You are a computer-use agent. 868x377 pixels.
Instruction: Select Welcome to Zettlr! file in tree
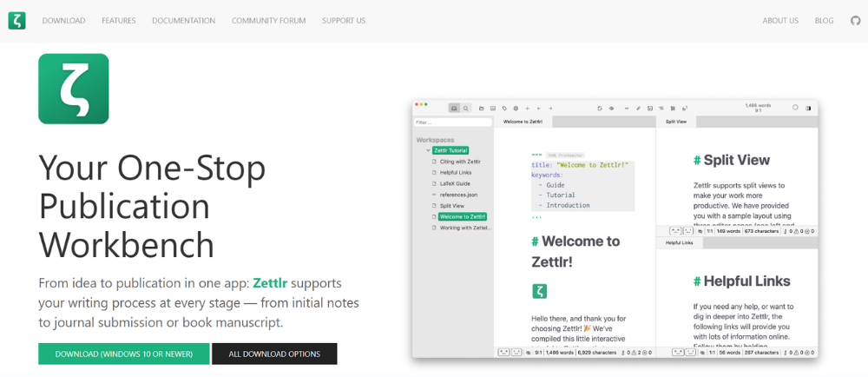coord(463,217)
